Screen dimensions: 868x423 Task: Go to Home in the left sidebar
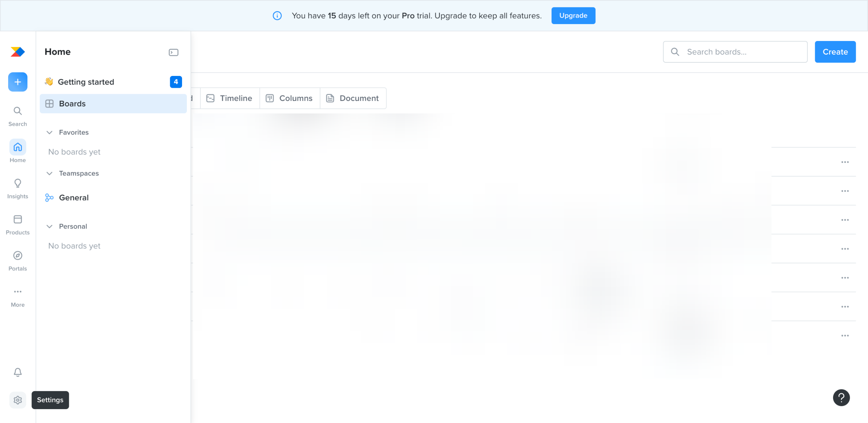click(x=18, y=152)
